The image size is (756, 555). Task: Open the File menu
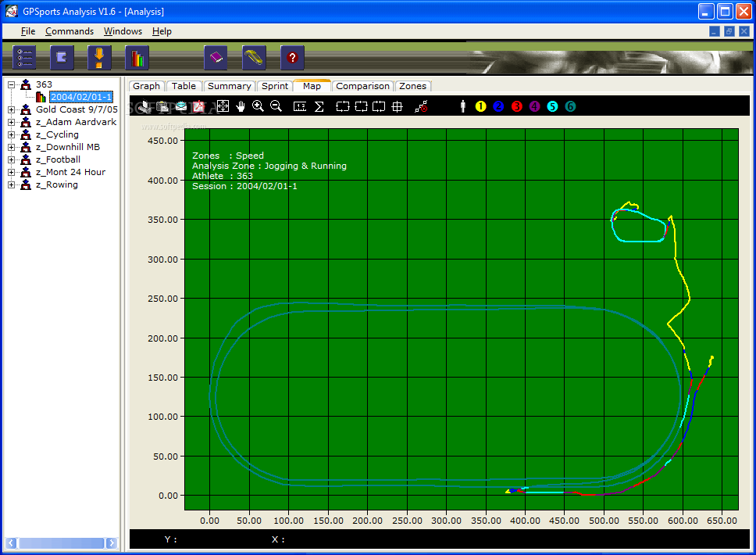[28, 31]
